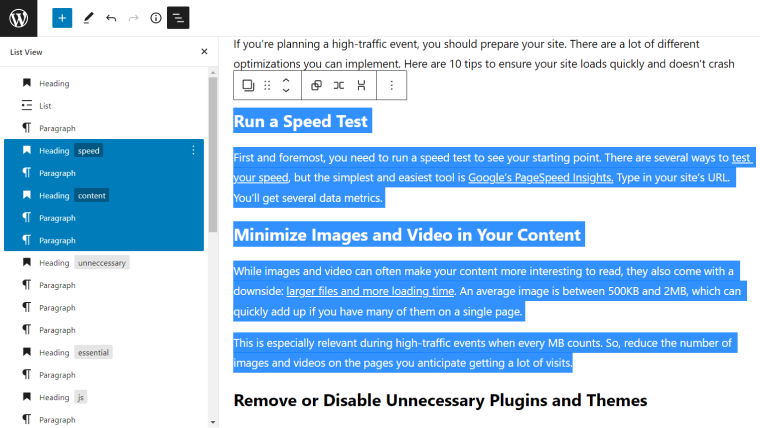
Task: Click the pilcrow icon of the last Paragraph row
Action: tap(27, 419)
